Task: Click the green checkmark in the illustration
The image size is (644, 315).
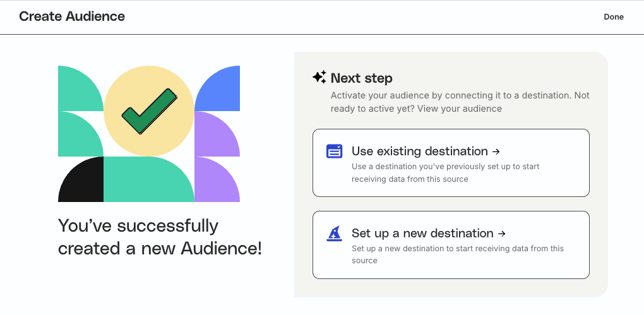Action: click(149, 111)
